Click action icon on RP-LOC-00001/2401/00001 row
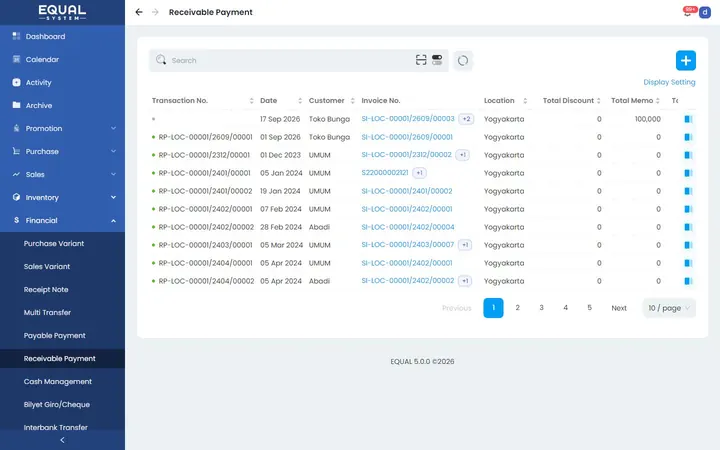 pos(688,173)
